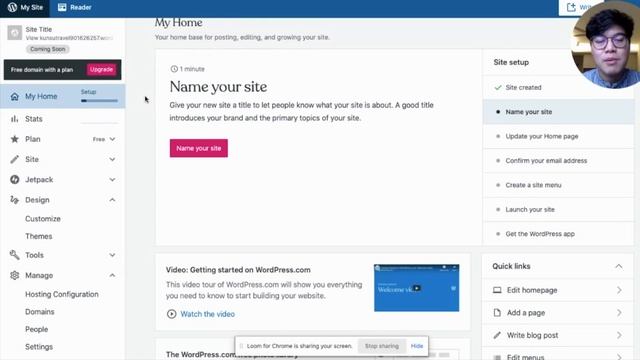This screenshot has width=640, height=360.
Task: Select Customize under Design
Action: 43,219
